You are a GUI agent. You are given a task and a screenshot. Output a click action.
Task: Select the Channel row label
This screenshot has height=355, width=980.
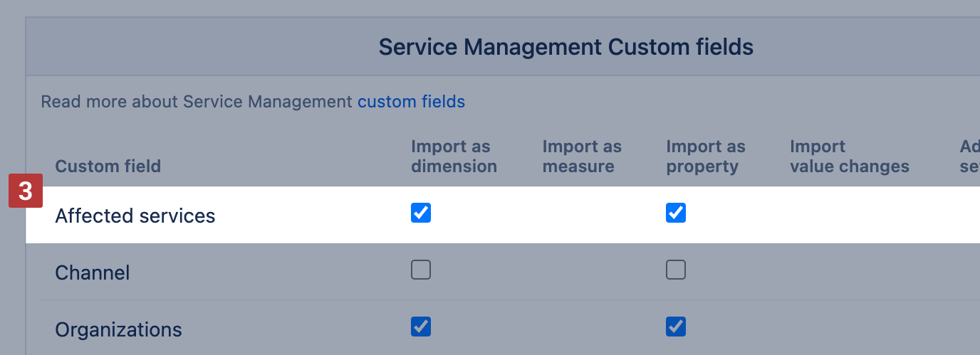pos(93,272)
